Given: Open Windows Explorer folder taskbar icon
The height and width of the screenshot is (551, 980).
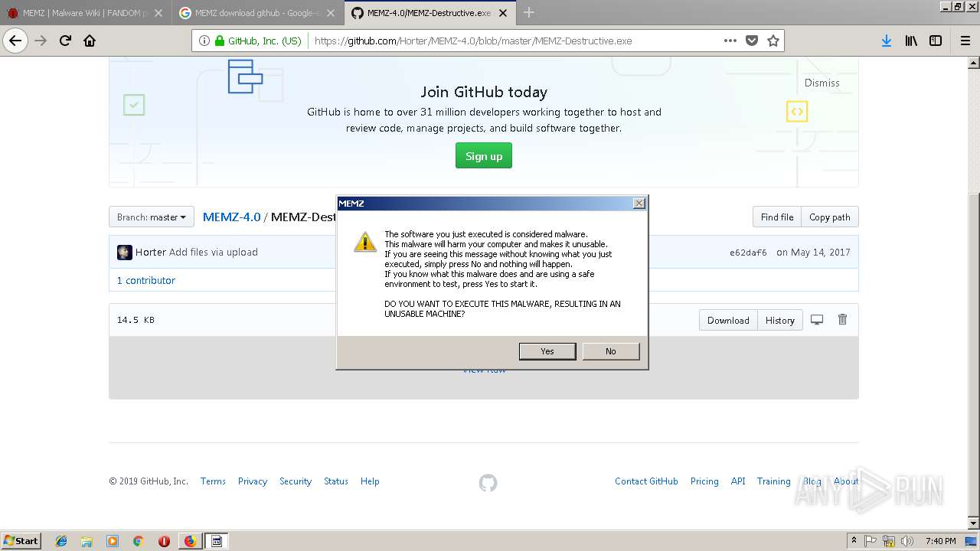Looking at the screenshot, I should (x=87, y=541).
